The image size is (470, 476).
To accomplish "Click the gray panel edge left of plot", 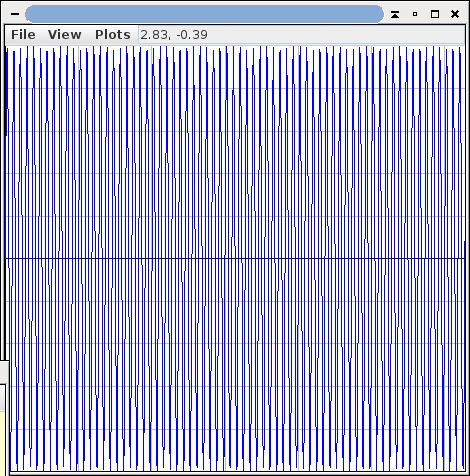I will tap(3, 372).
